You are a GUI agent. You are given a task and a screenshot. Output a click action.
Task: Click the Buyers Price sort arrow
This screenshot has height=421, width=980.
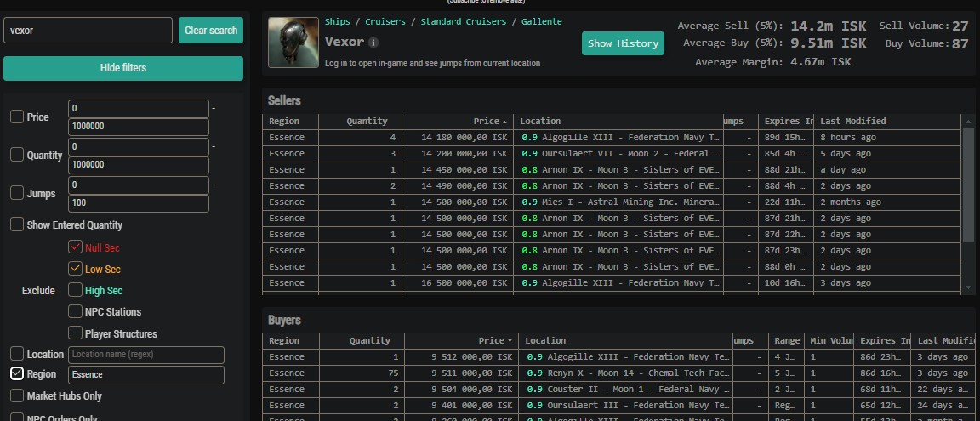[510, 341]
